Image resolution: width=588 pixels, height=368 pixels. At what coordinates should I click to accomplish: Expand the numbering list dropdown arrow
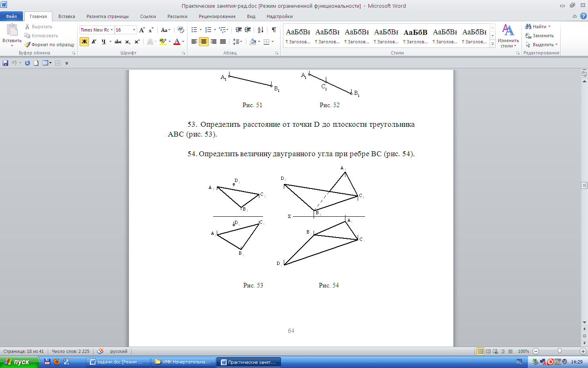coord(215,30)
